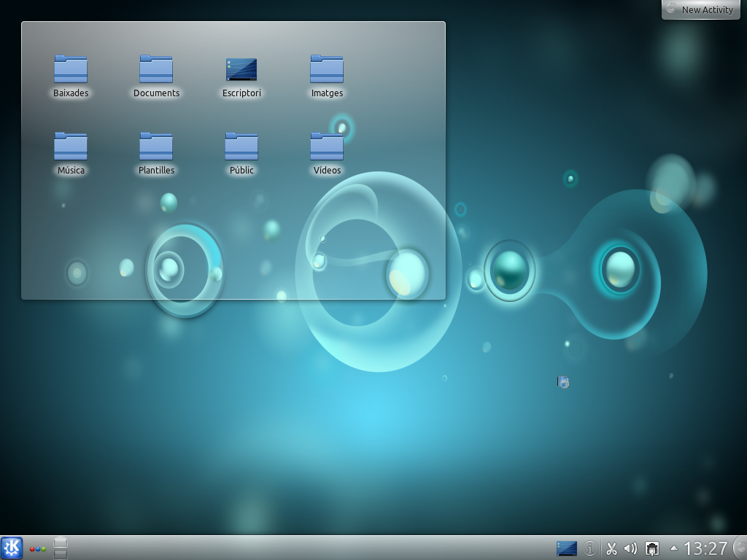
Task: Open the KDE Kickoff application launcher
Action: (12, 548)
